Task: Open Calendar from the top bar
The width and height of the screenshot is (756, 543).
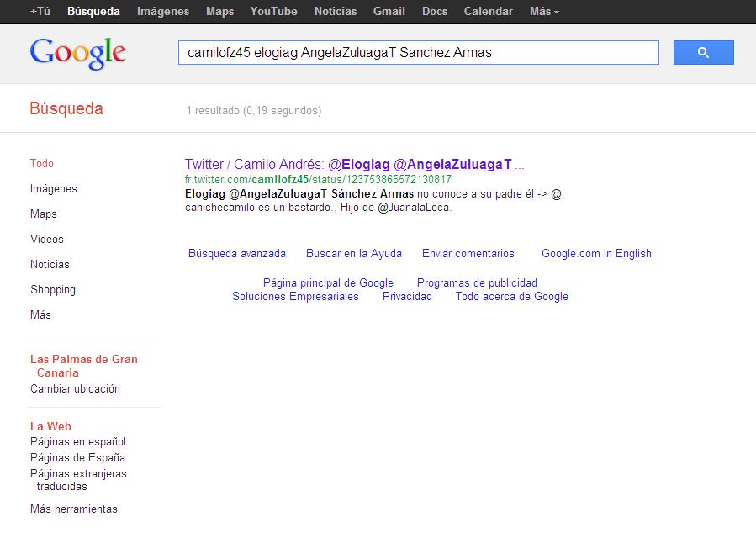Action: [489, 11]
